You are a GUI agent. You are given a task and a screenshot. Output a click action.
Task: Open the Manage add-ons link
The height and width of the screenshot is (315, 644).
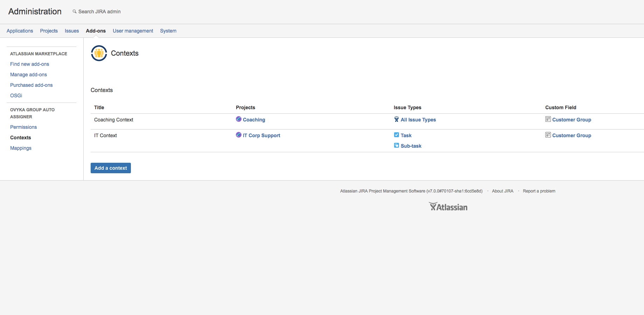[x=28, y=75]
